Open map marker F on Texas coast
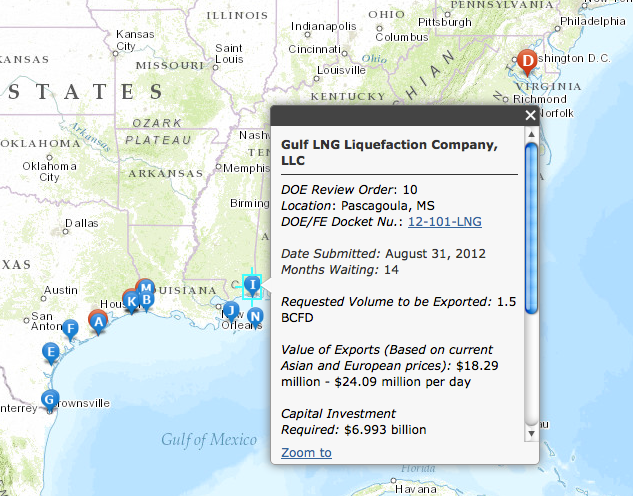The height and width of the screenshot is (496, 633). point(71,329)
